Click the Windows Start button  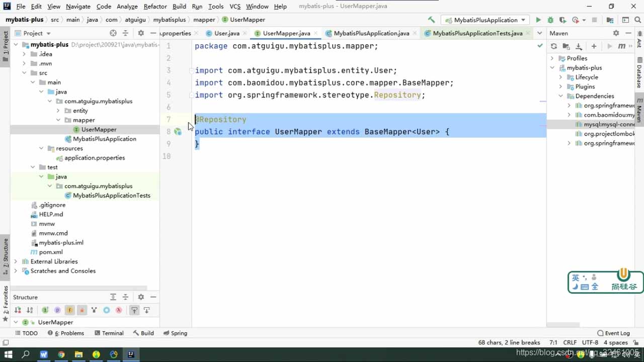click(x=8, y=354)
